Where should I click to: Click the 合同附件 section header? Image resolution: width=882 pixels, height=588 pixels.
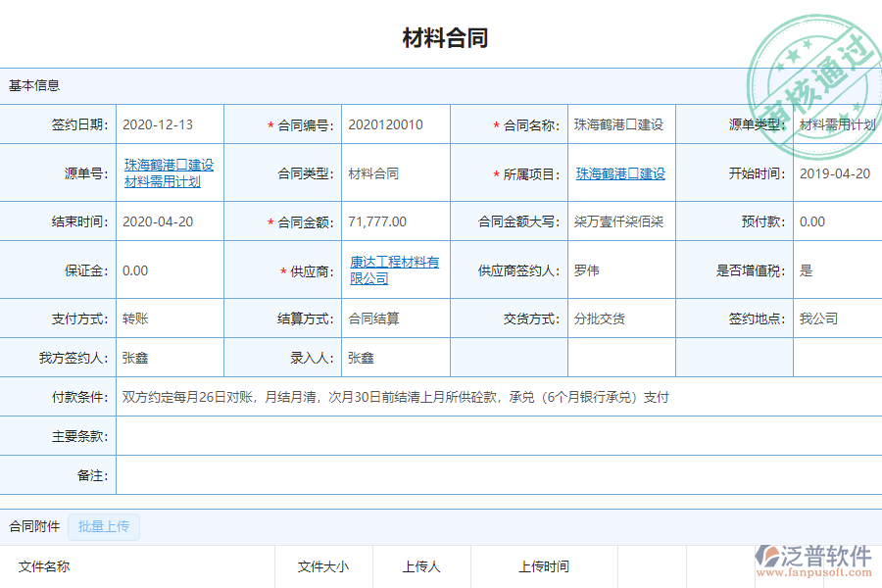[x=33, y=527]
